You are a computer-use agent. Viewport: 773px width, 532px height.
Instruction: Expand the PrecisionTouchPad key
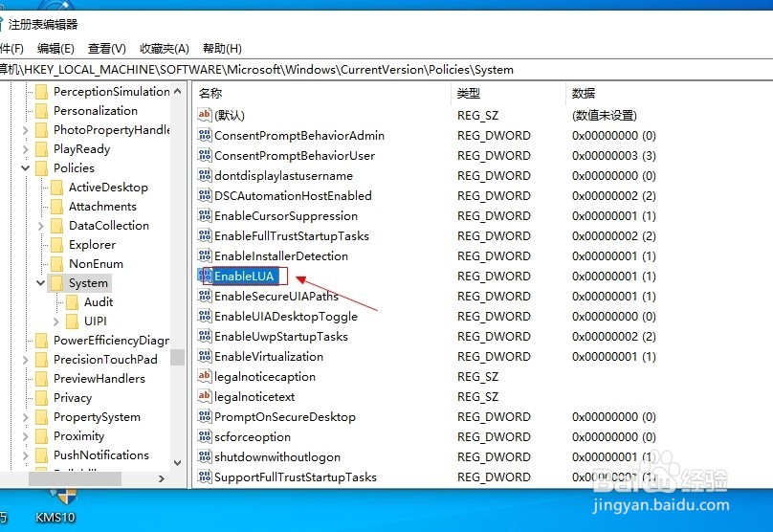coord(26,360)
